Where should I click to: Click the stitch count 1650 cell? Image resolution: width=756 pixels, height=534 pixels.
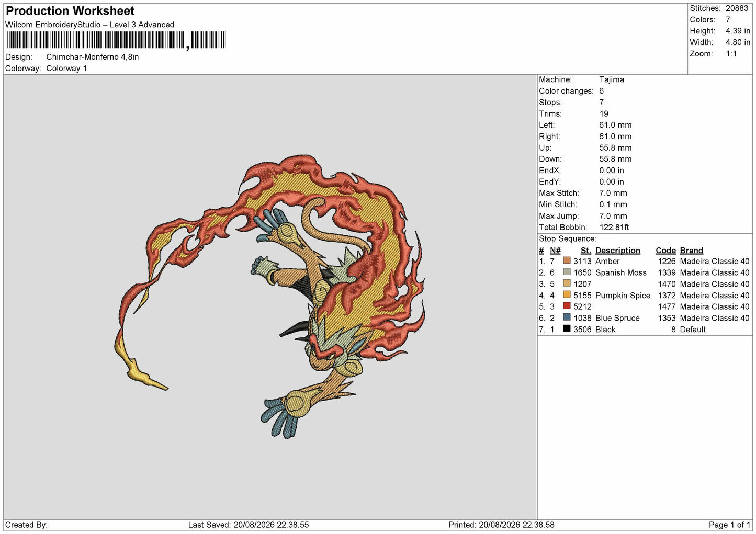click(582, 272)
